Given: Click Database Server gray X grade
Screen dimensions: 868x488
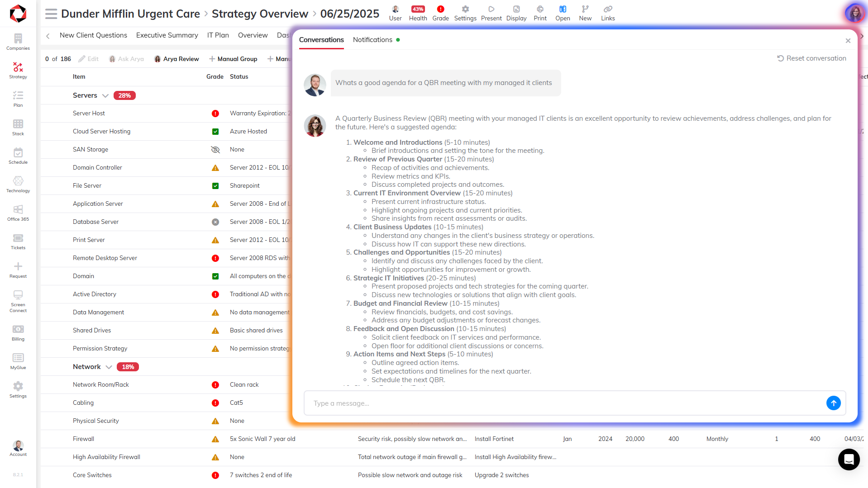Looking at the screenshot, I should (215, 222).
